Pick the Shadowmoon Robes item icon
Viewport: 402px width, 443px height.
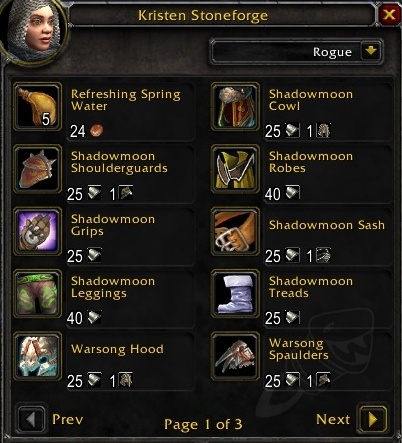[235, 169]
